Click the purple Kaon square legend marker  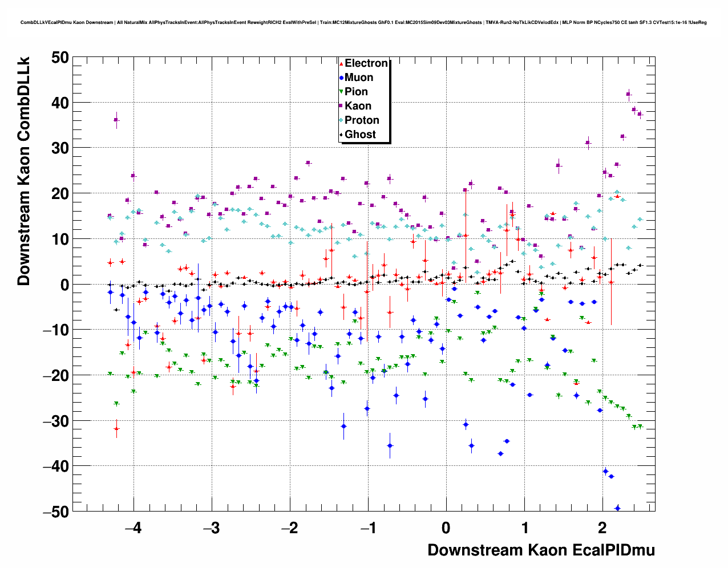[x=341, y=106]
